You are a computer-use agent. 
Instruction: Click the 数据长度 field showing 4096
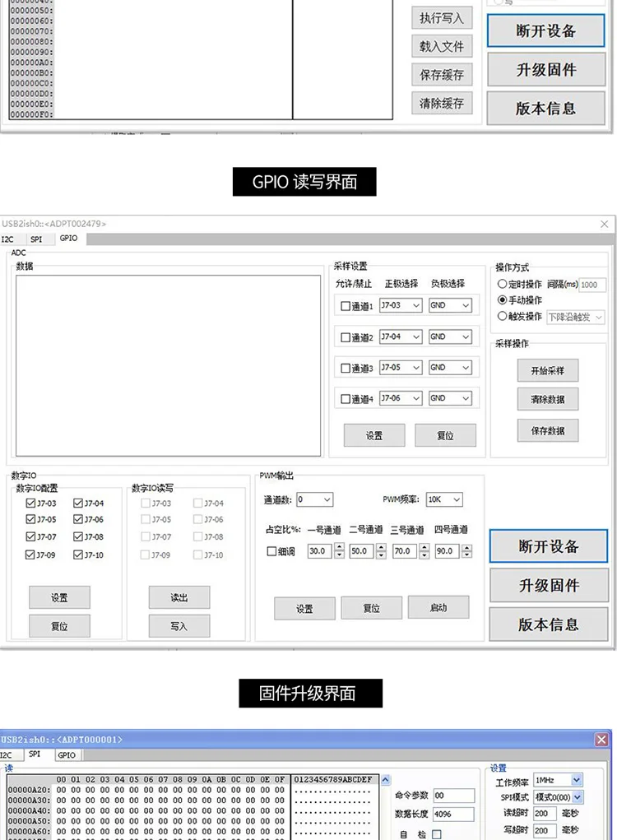(x=453, y=814)
